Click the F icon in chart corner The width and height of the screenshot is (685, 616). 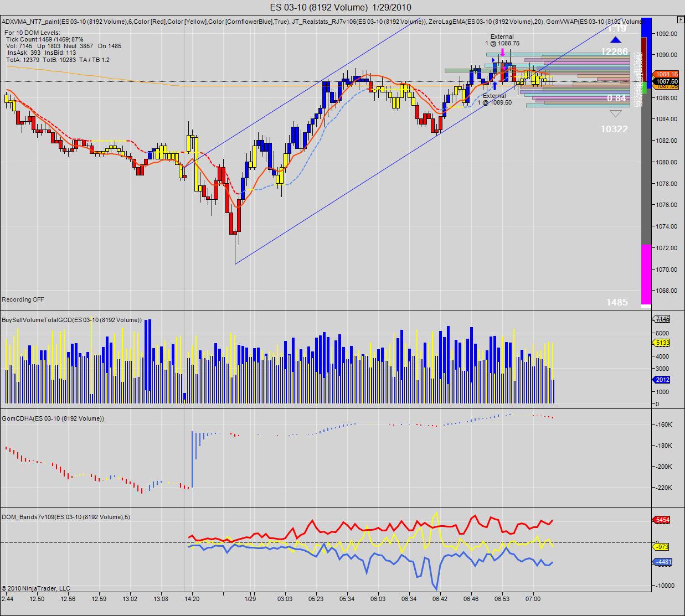[680, 19]
